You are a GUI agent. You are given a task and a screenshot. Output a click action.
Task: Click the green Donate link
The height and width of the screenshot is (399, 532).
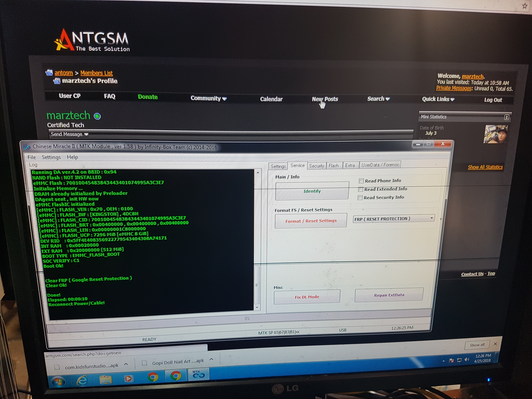point(148,97)
